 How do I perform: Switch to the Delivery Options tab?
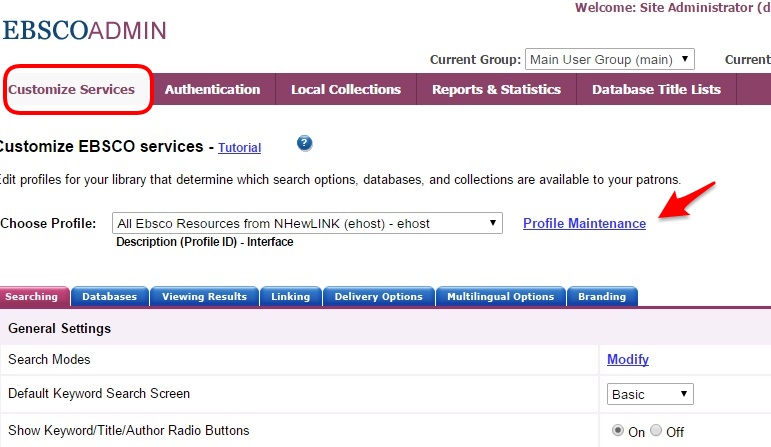(x=379, y=297)
